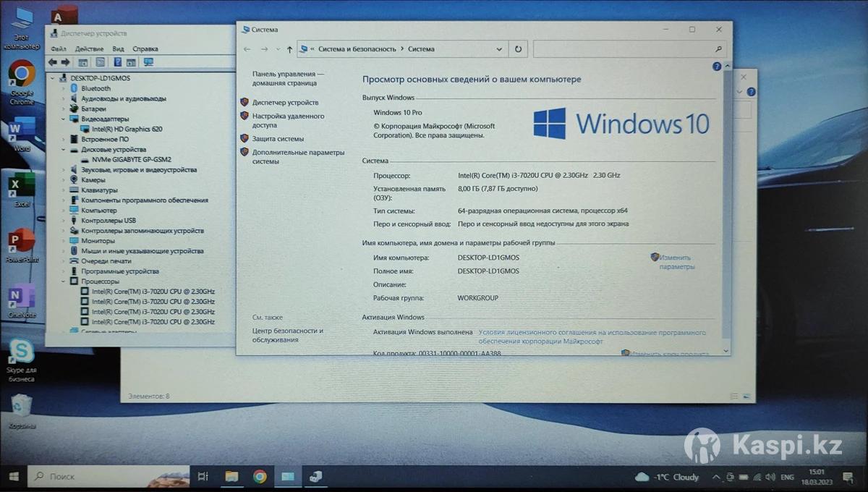
Task: Open File Explorer from the taskbar
Action: [x=231, y=476]
